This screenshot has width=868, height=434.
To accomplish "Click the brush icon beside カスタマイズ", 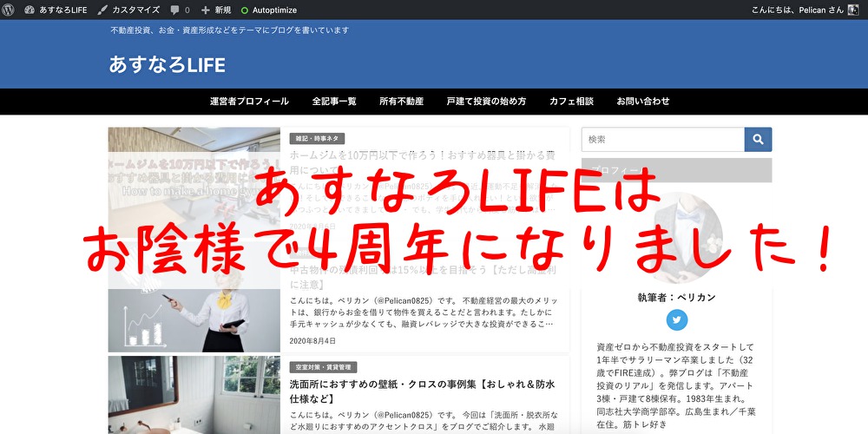I will click(x=102, y=10).
